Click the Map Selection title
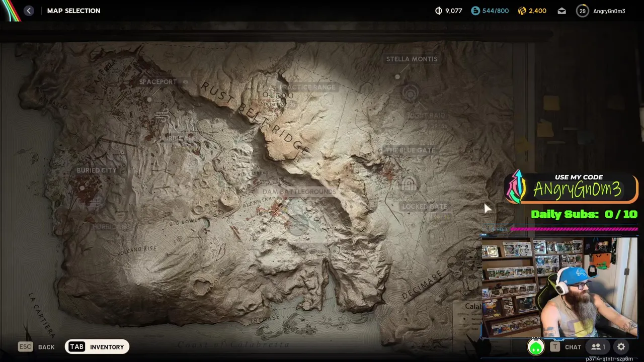This screenshot has width=644, height=362. (x=73, y=11)
